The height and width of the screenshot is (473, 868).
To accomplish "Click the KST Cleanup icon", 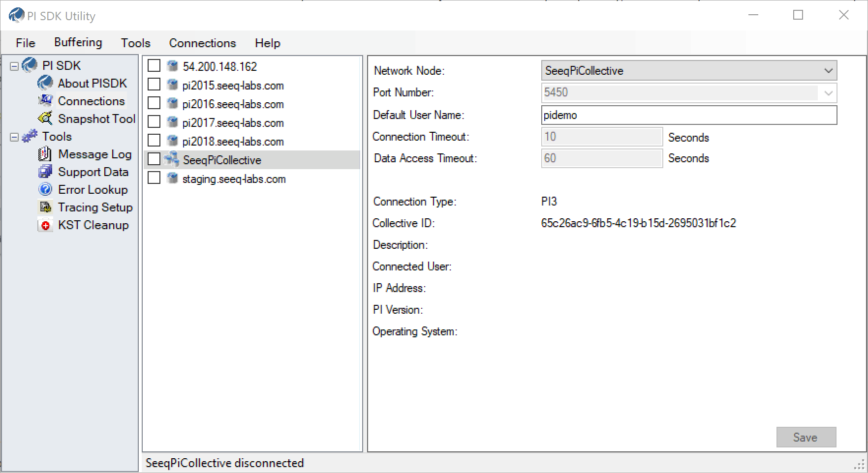I will pyautogui.click(x=45, y=225).
